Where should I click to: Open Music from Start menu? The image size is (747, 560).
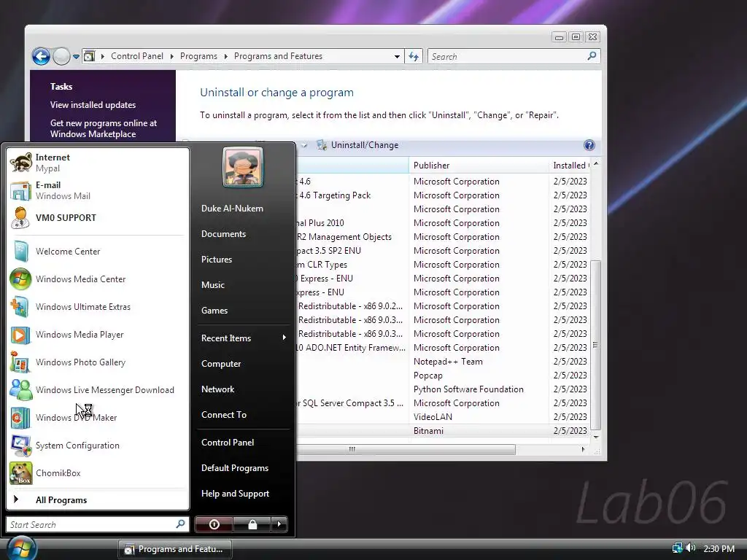(212, 285)
